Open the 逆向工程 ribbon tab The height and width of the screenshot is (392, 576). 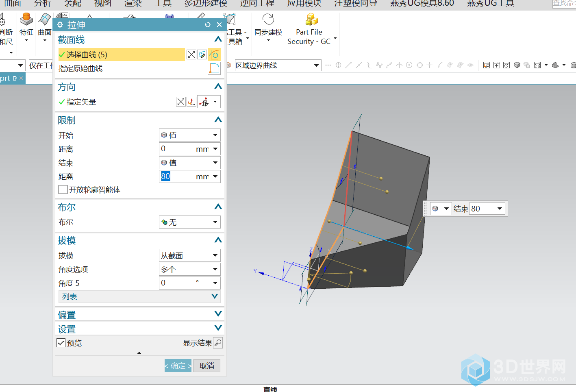[257, 4]
